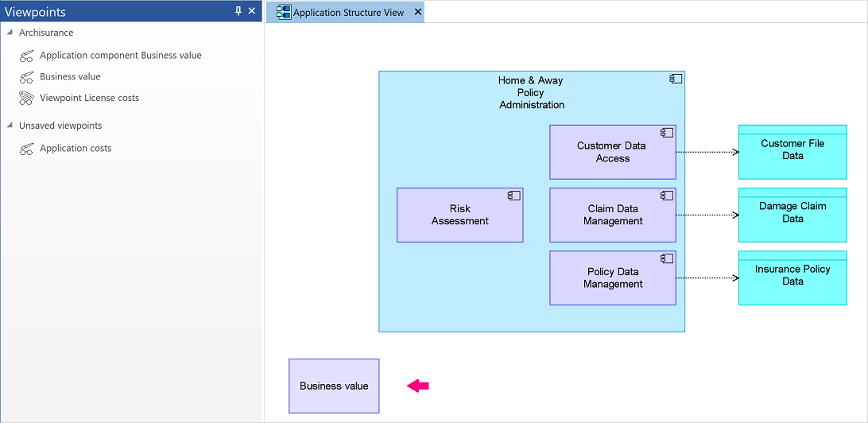868x423 pixels.
Task: Collapse the Archisurance tree group
Action: tap(10, 33)
